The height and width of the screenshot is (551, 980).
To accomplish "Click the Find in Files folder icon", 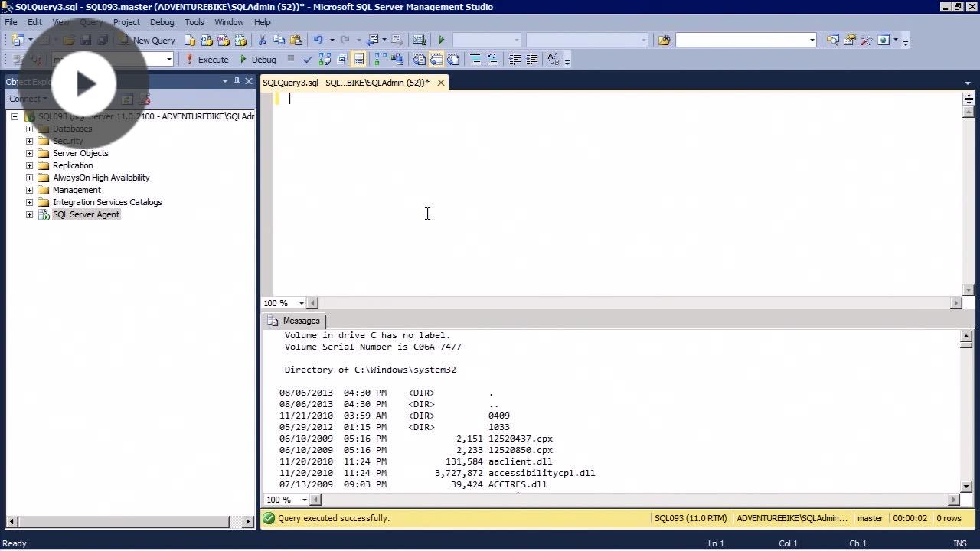I will click(x=664, y=41).
